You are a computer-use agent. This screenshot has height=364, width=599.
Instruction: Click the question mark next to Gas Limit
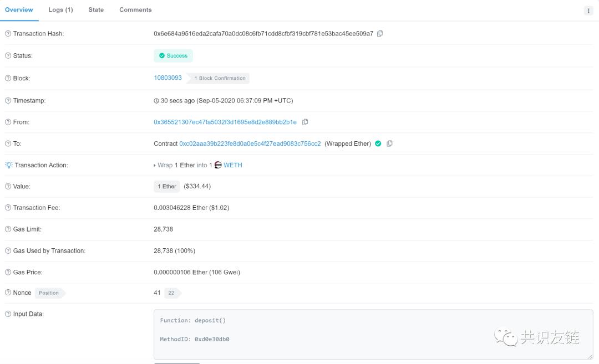pyautogui.click(x=8, y=229)
